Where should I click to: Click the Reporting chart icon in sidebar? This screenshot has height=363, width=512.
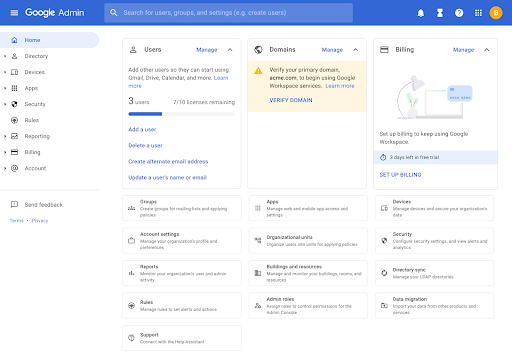click(x=14, y=136)
